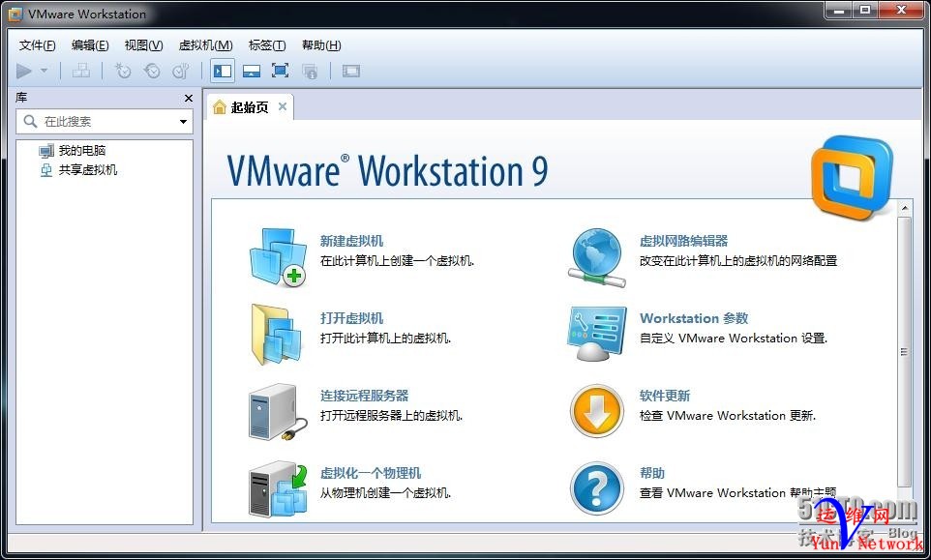Click the power on play toolbar button
Image resolution: width=931 pixels, height=560 pixels.
pyautogui.click(x=24, y=72)
